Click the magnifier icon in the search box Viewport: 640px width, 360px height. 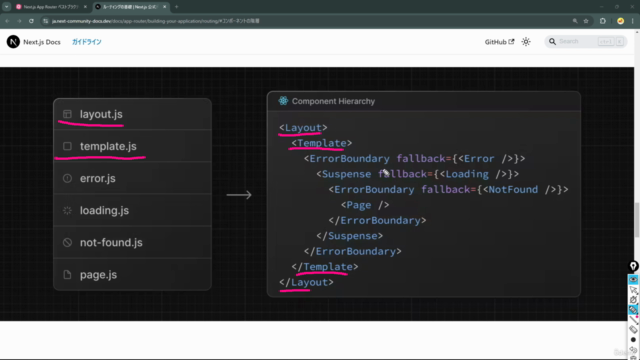pyautogui.click(x=552, y=42)
